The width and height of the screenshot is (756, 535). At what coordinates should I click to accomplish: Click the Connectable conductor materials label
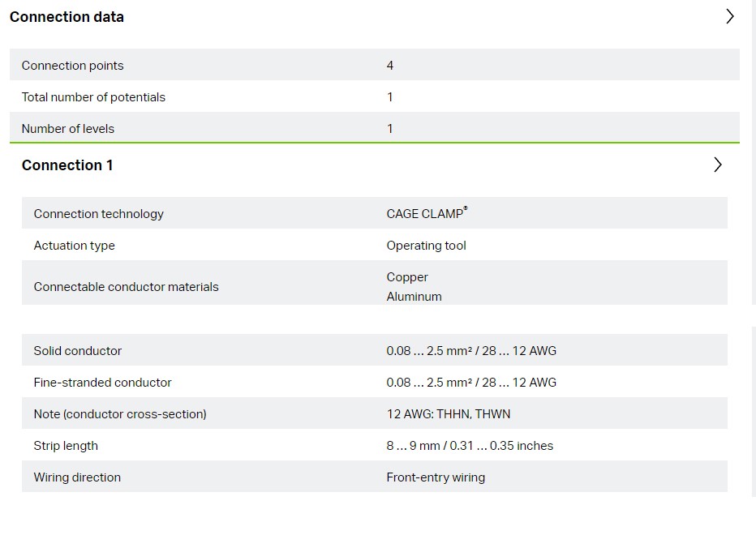click(126, 287)
